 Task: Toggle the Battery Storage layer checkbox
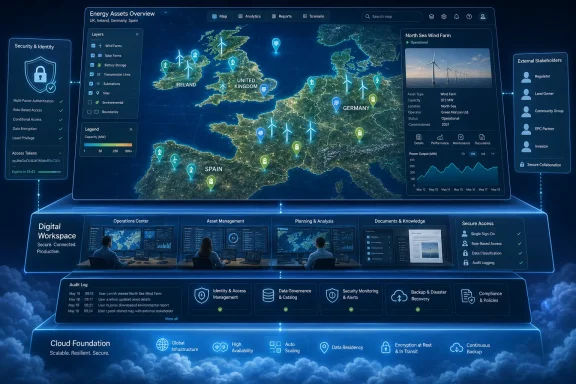[x=92, y=65]
